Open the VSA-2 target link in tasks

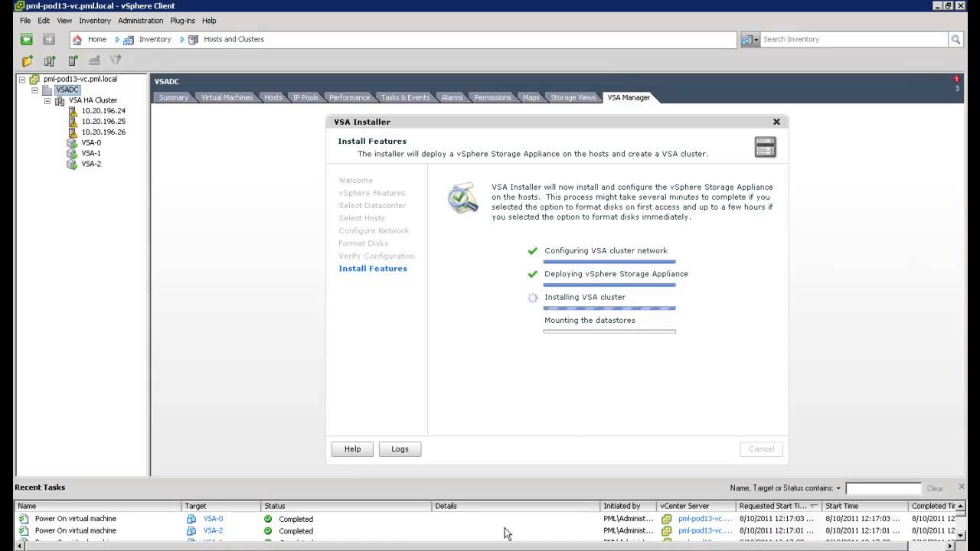[213, 530]
